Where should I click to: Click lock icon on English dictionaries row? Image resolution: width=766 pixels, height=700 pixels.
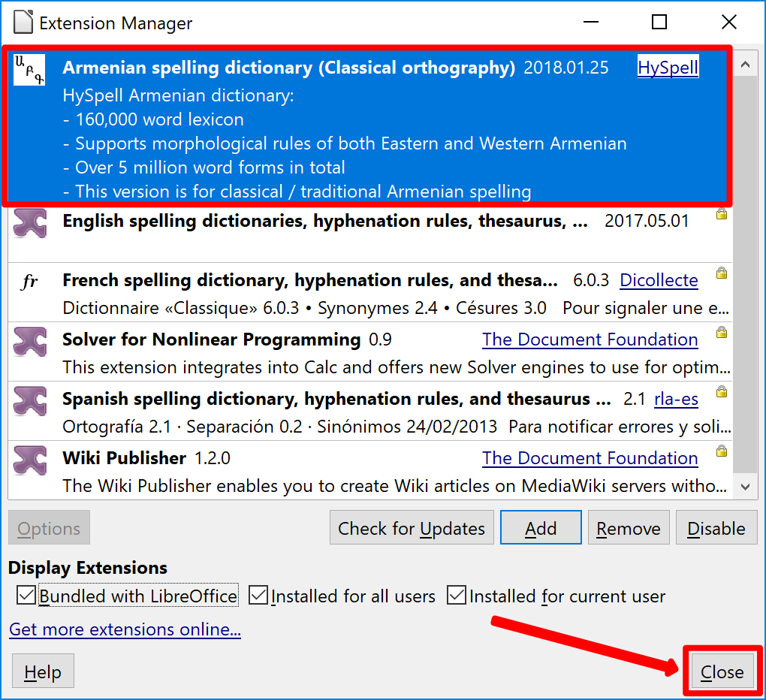(x=721, y=214)
